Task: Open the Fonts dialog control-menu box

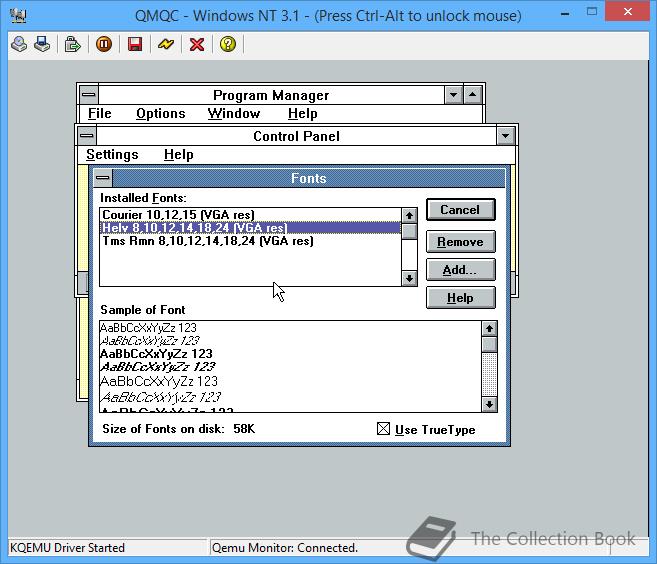Action: [102, 178]
